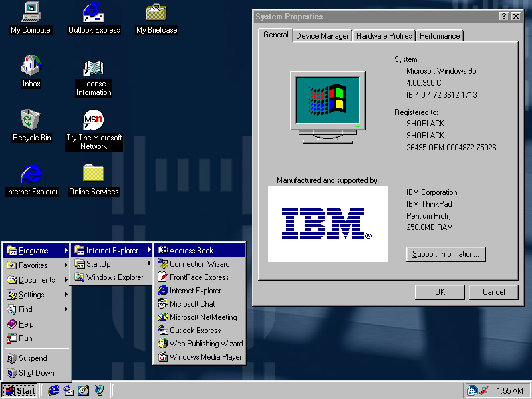Open Outlook Express from Programs submenu

pos(199,330)
